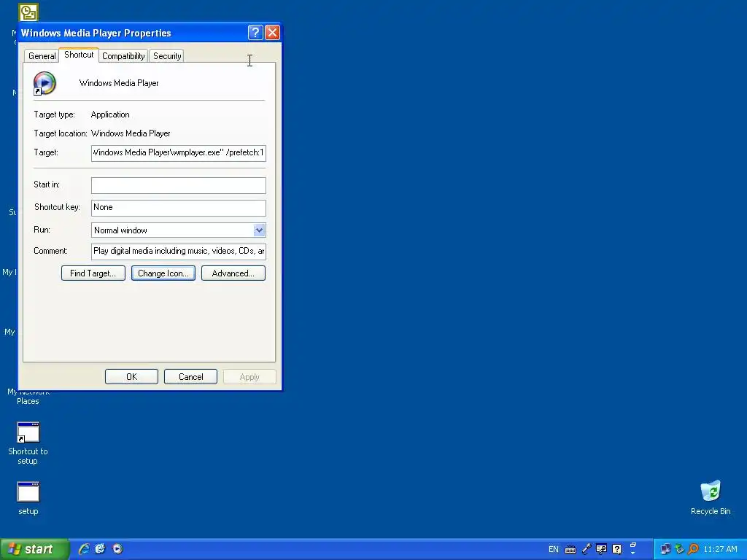Viewport: 747px width, 560px height.
Task: Open the Shortcut to setup desktop icon
Action: point(28,433)
